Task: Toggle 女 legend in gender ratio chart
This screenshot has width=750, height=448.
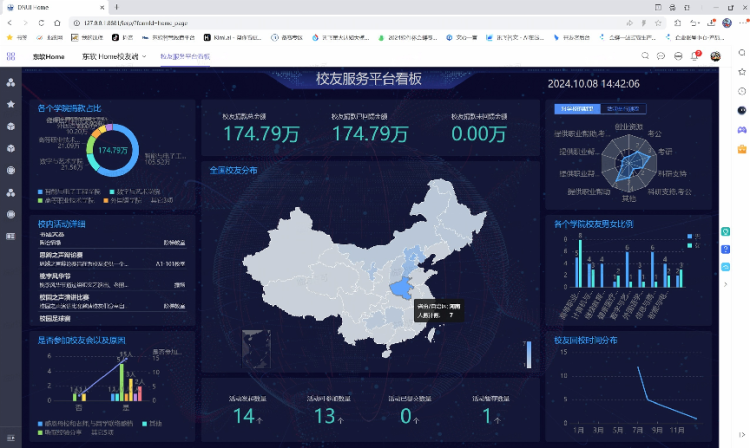Action: pos(694,245)
